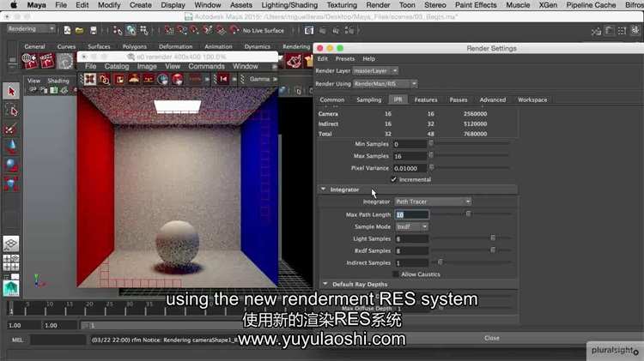
Task: Click the Scale tool cube icon
Action: [x=11, y=184]
